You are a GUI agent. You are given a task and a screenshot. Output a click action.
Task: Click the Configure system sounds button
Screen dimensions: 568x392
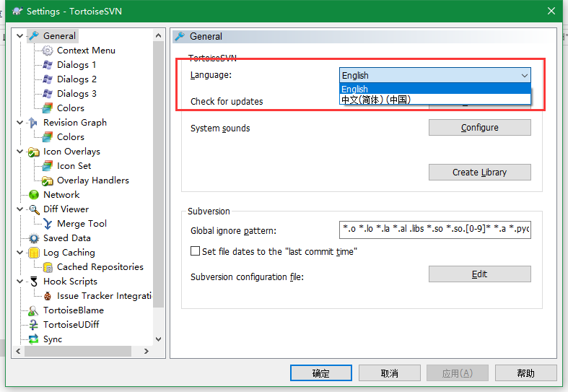click(x=480, y=128)
